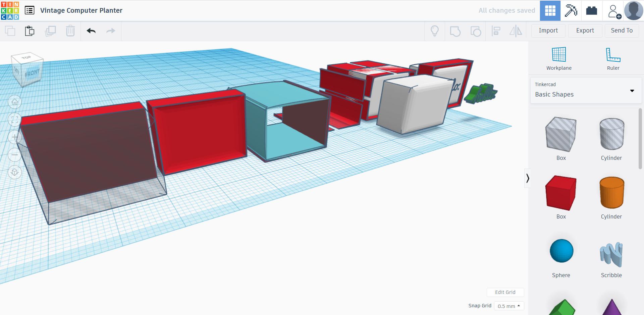Click the Paste clipboard icon

[x=30, y=31]
